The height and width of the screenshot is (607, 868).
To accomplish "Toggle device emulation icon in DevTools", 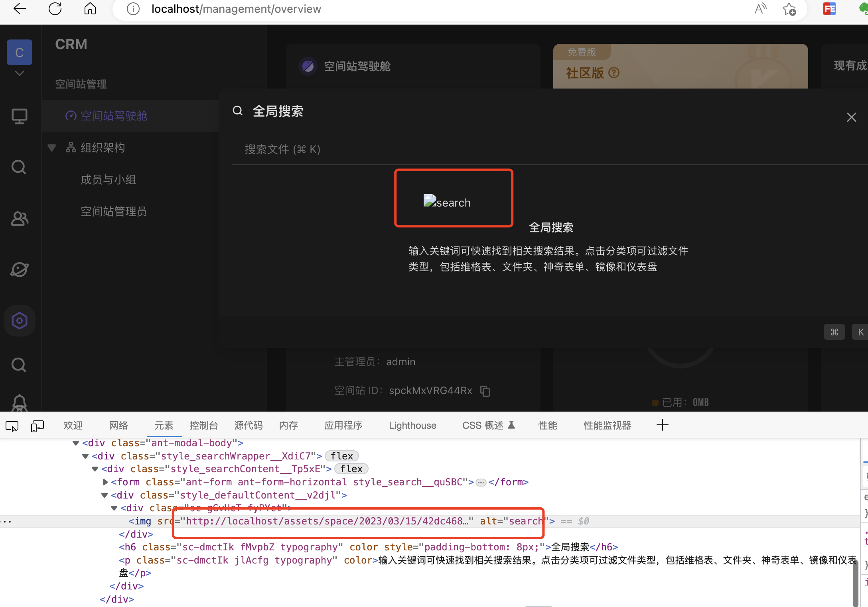I will (37, 426).
